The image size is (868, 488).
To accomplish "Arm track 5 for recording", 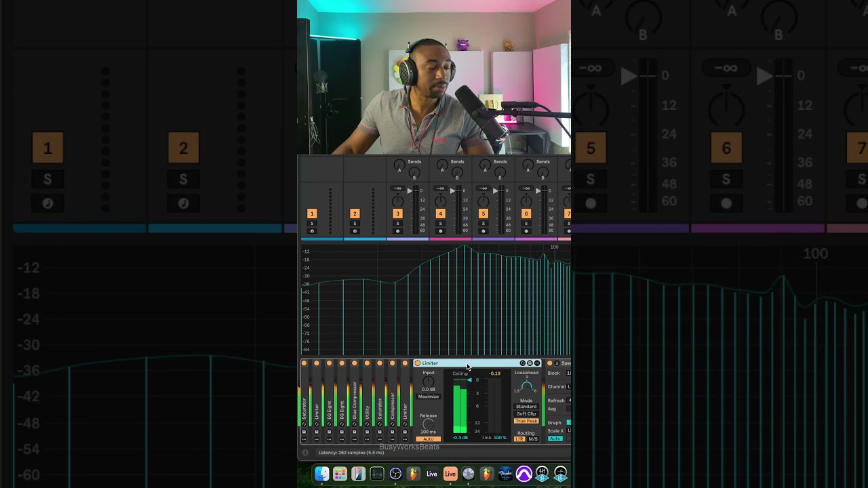I will point(483,231).
